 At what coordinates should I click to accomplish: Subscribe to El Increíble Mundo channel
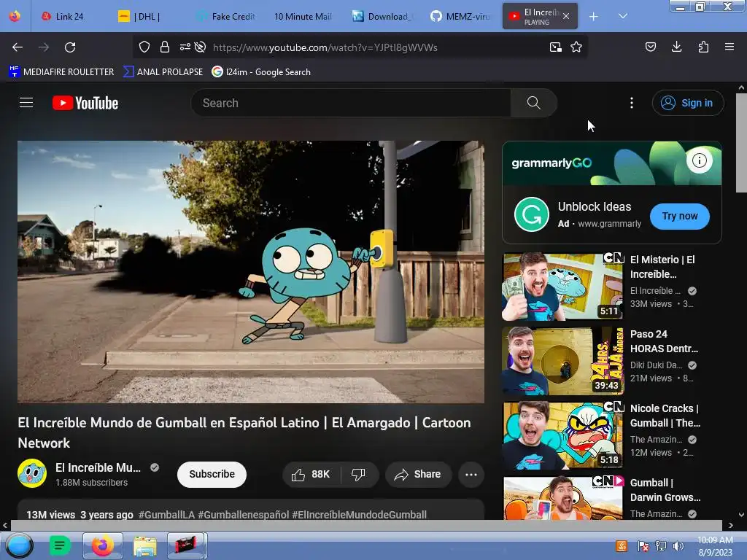(x=212, y=474)
